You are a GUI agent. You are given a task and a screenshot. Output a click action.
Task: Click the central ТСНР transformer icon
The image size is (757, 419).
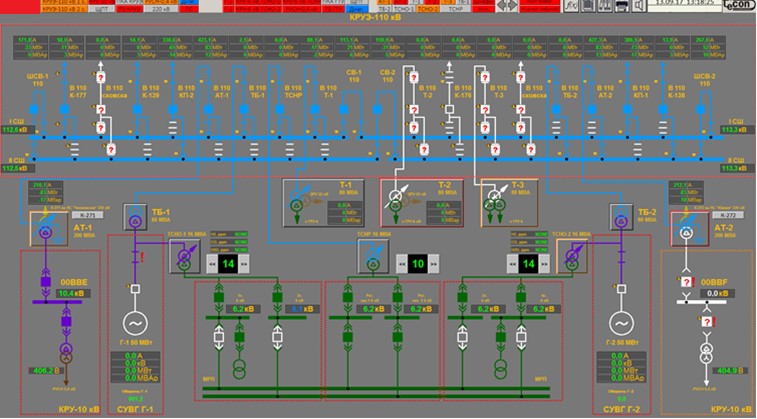[x=371, y=262]
